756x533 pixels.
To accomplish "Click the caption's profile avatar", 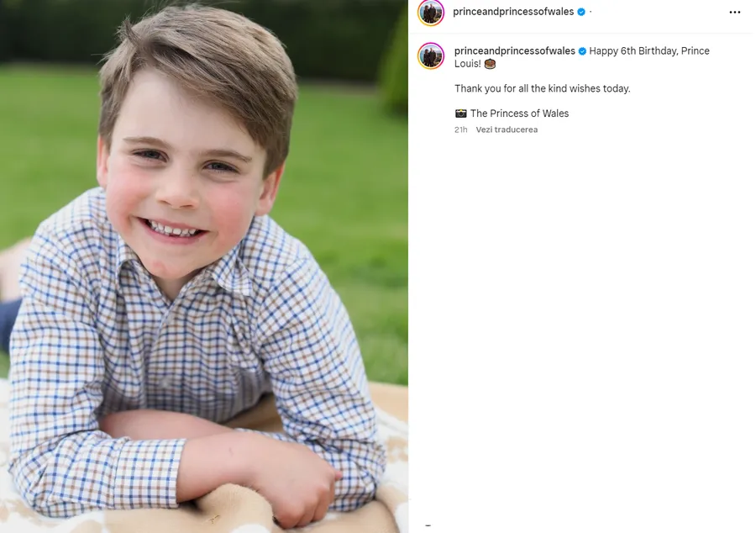I will (x=431, y=55).
